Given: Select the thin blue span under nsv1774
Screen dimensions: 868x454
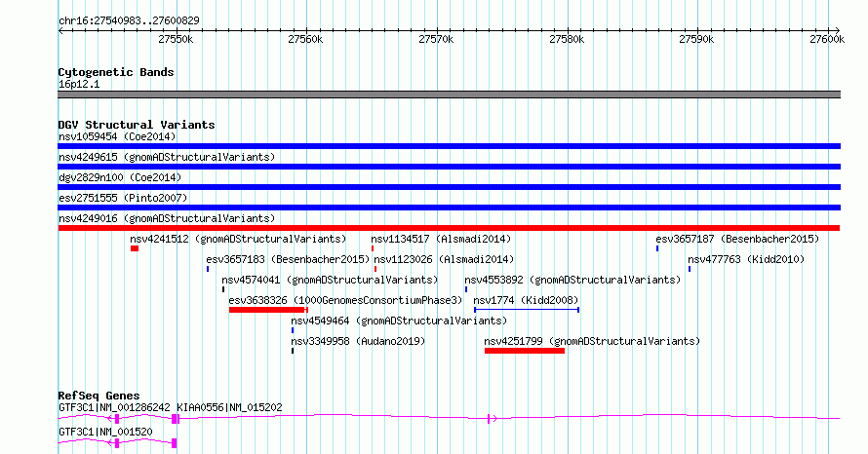Looking at the screenshot, I should 527,310.
